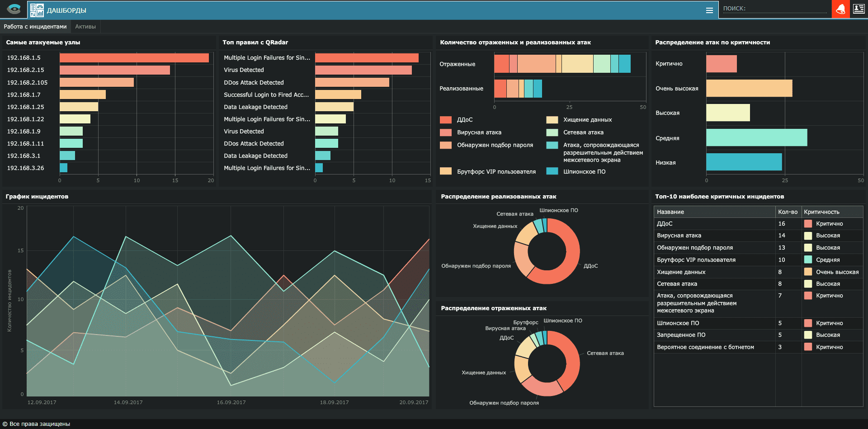The height and width of the screenshot is (429, 868).
Task: Open the Вирусная атака incident row
Action: click(x=758, y=236)
